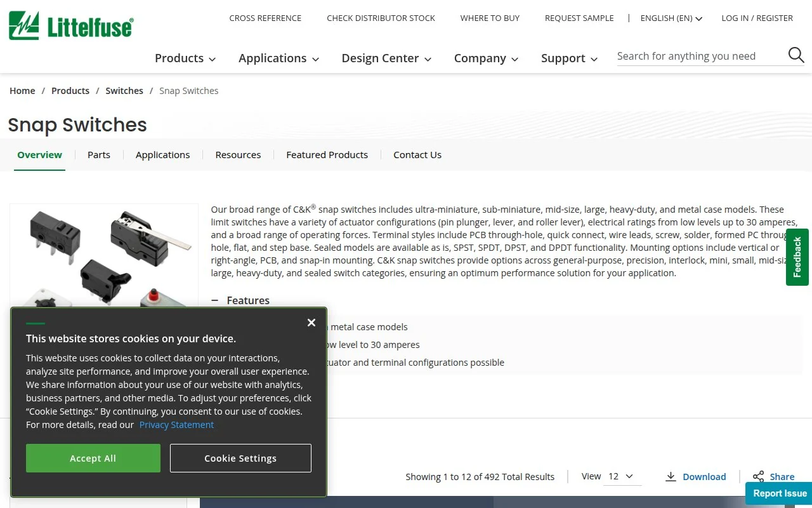The image size is (812, 508).
Task: Click the download arrow icon
Action: (671, 477)
